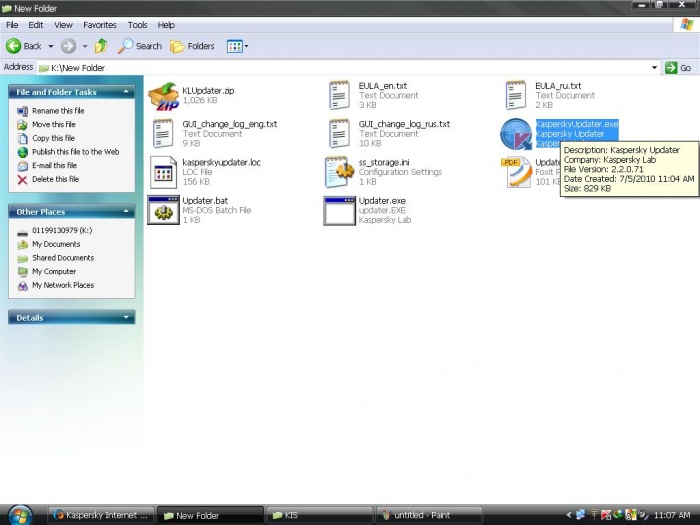The image size is (700, 525).
Task: Select the kasperskyupdater.loc file icon
Action: pyautogui.click(x=163, y=172)
